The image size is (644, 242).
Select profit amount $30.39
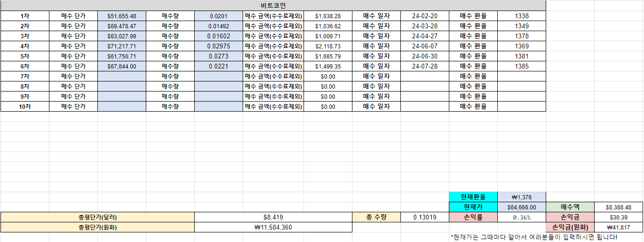coord(619,217)
